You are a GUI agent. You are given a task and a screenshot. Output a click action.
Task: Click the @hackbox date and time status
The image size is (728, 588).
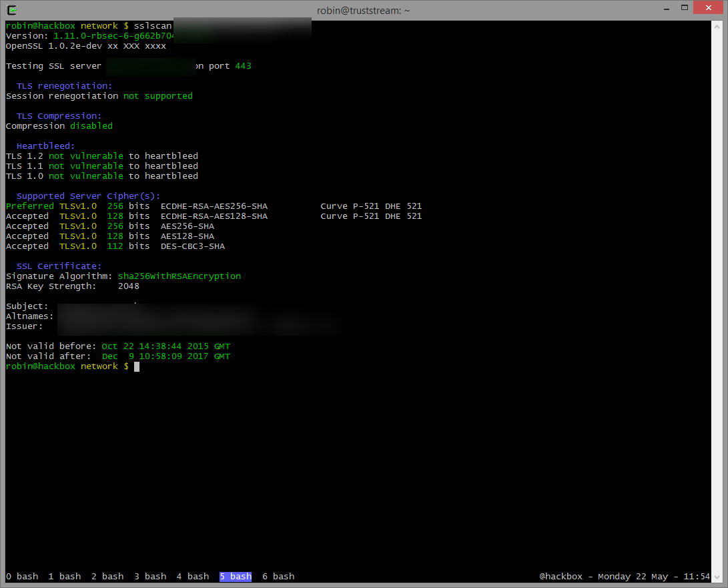coord(624,577)
